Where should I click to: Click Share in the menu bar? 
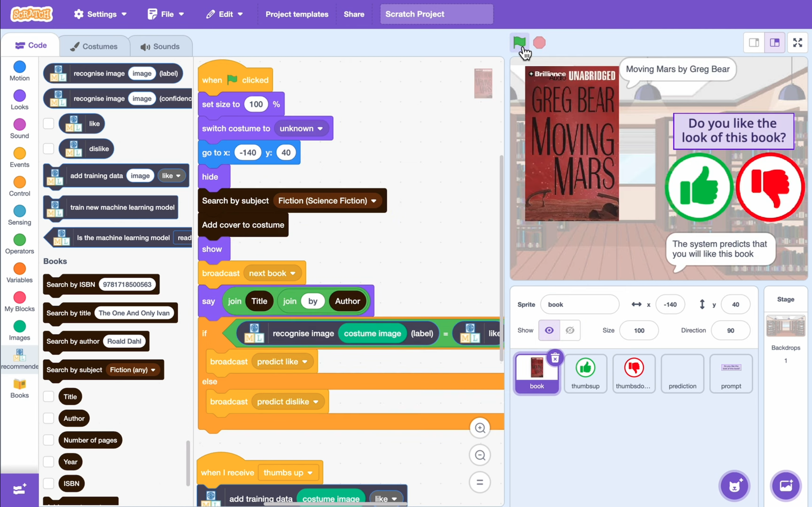pos(354,14)
